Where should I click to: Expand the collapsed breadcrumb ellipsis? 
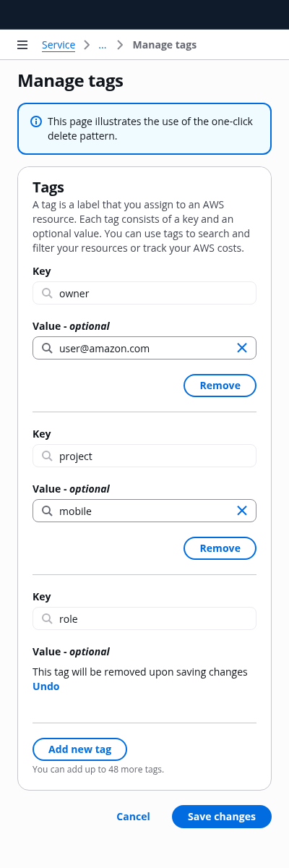[103, 45]
